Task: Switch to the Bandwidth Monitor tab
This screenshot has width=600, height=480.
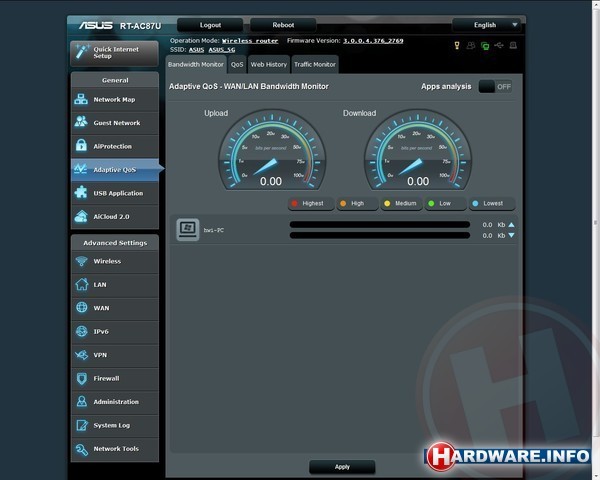Action: pyautogui.click(x=196, y=64)
